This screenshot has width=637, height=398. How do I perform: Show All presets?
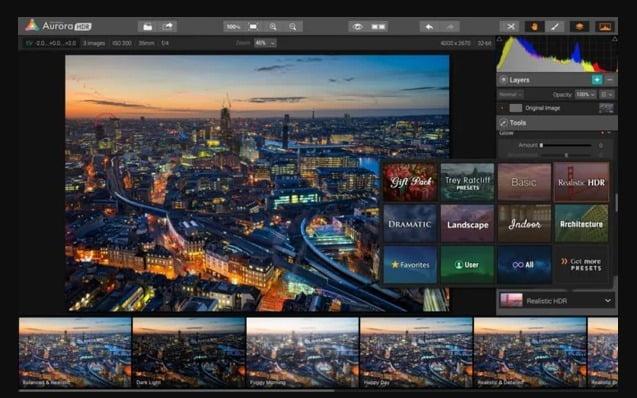pyautogui.click(x=524, y=264)
